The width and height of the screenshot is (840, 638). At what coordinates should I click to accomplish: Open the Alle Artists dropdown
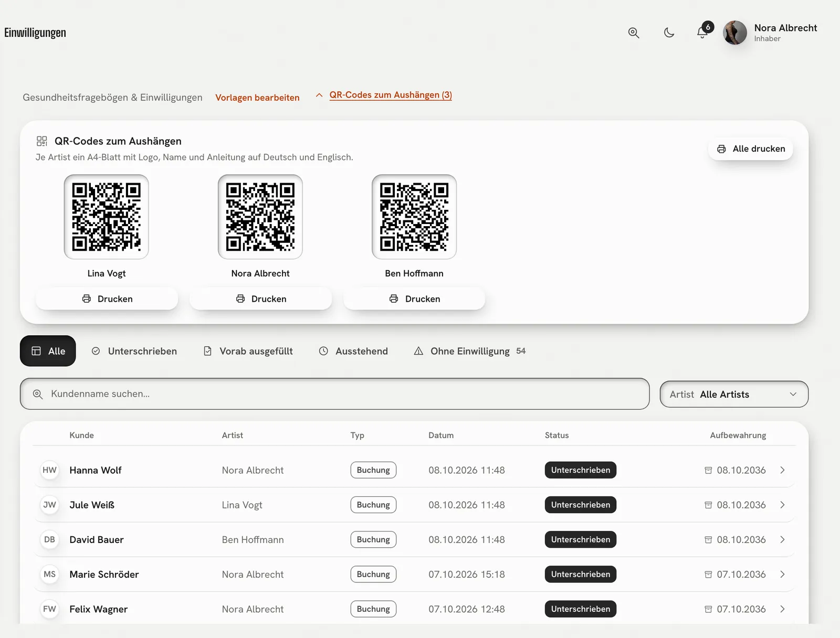tap(734, 394)
